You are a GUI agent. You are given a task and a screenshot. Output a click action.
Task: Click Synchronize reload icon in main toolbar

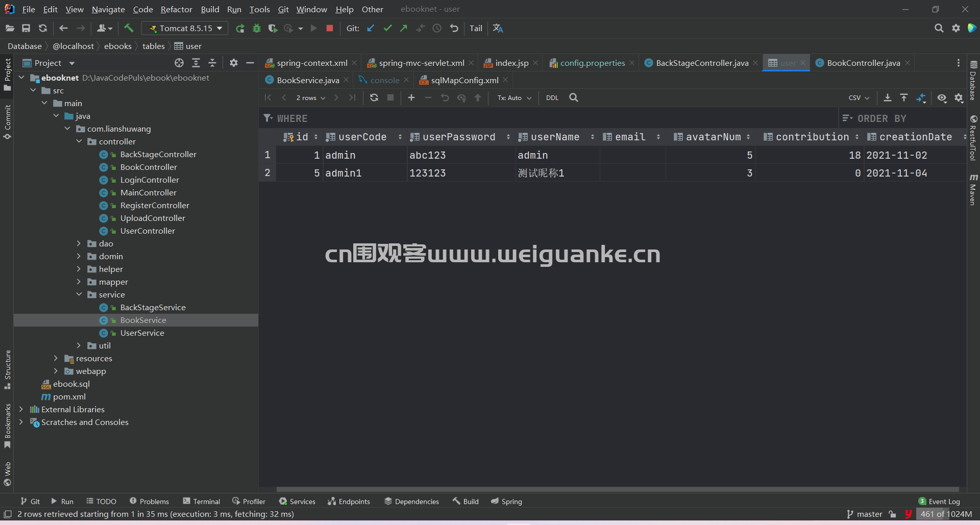tap(43, 28)
